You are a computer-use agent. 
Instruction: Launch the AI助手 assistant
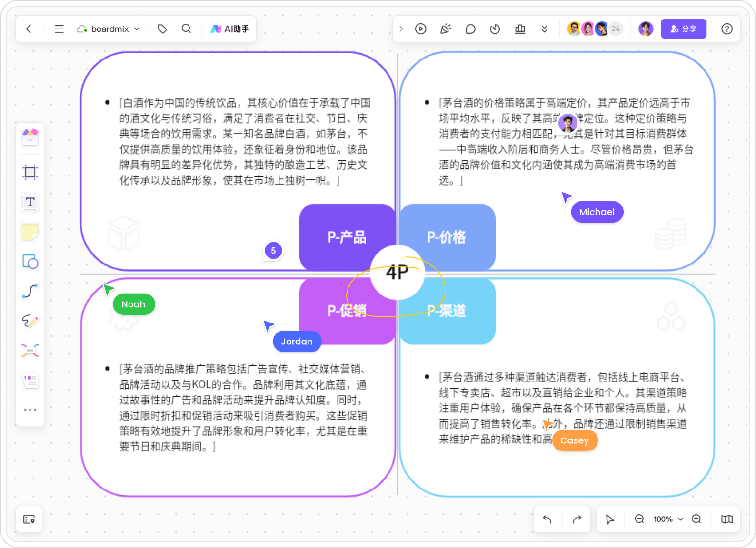(229, 29)
